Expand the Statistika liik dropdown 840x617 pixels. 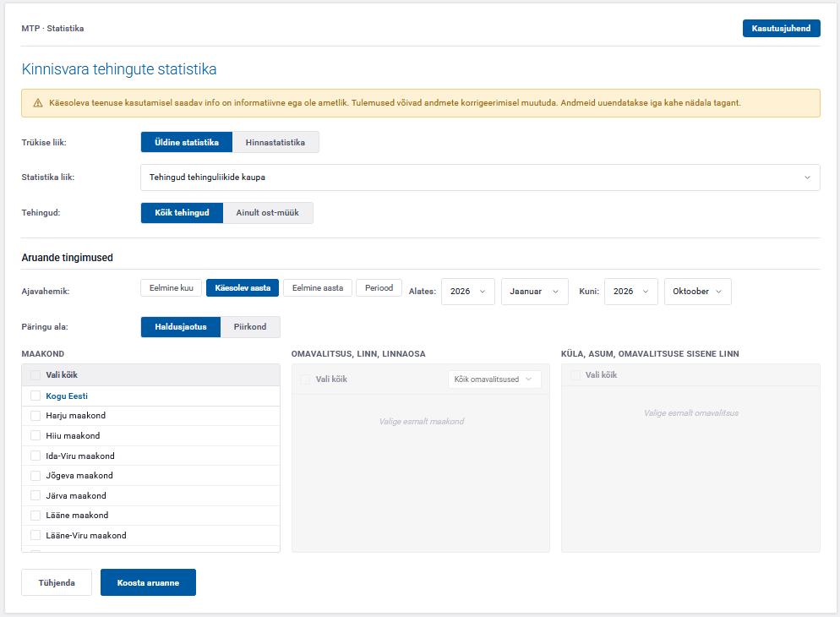coord(480,177)
